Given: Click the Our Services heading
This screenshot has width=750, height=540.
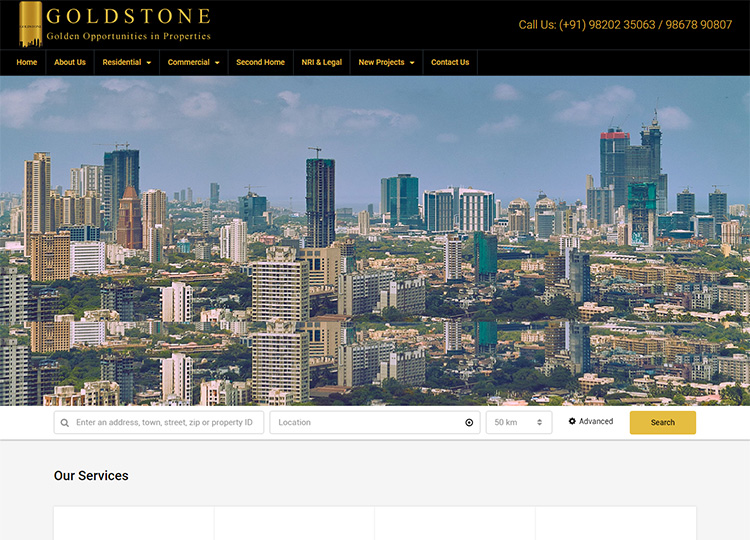Looking at the screenshot, I should [91, 475].
